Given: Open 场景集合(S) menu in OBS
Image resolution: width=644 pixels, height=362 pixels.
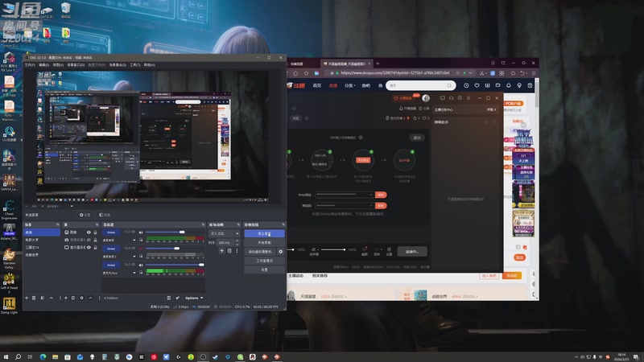Looking at the screenshot, I should click(x=118, y=65).
